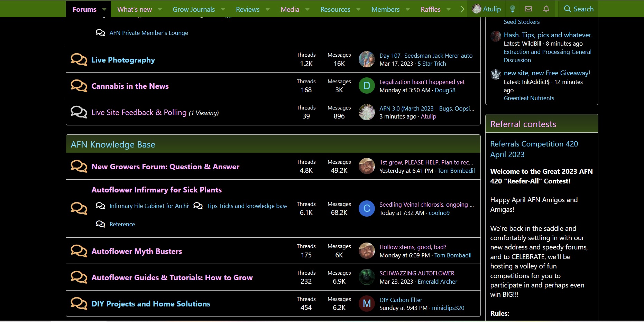Open Extraction and Processing General Discussion
This screenshot has height=322, width=644.
[x=548, y=56]
